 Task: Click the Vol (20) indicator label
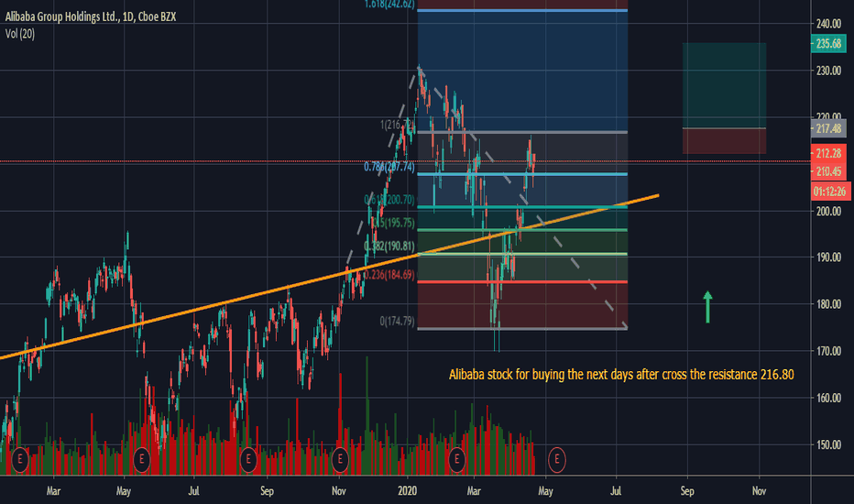tap(19, 34)
